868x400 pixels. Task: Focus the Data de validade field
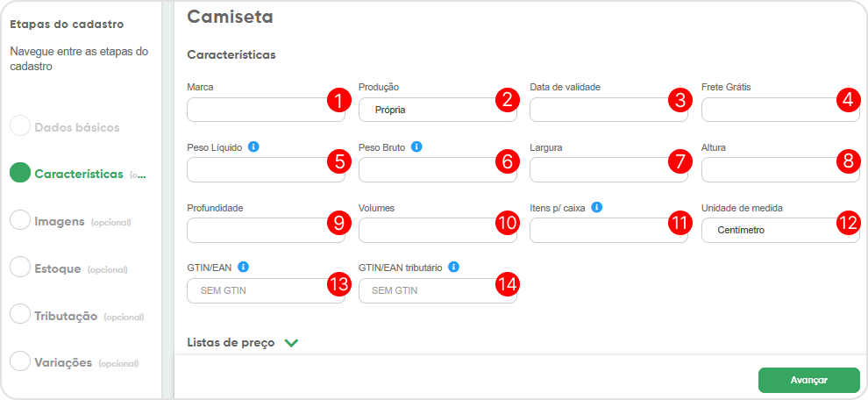pyautogui.click(x=596, y=110)
